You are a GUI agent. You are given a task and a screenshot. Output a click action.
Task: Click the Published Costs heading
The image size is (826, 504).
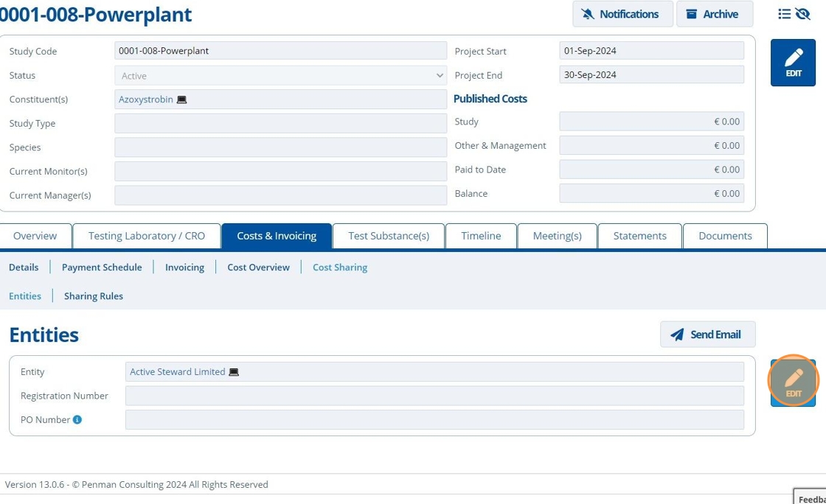[x=490, y=99]
